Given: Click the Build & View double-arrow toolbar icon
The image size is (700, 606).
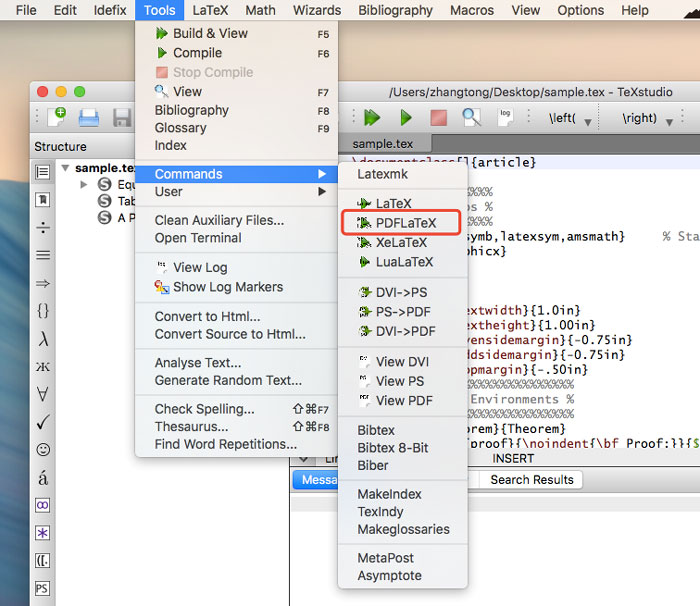Looking at the screenshot, I should (371, 118).
